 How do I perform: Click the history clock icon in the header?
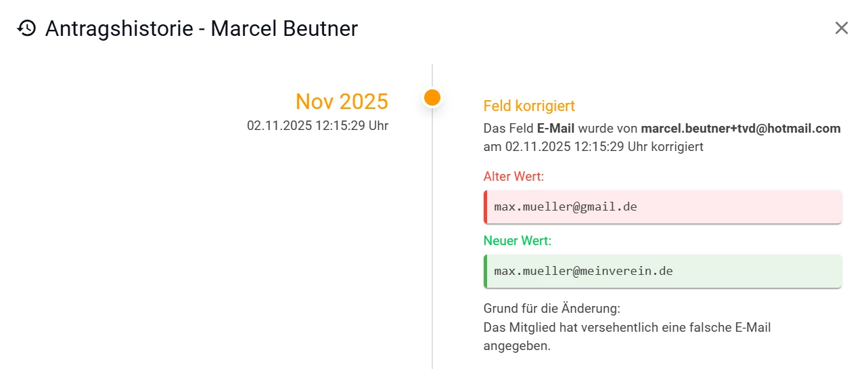pyautogui.click(x=26, y=28)
